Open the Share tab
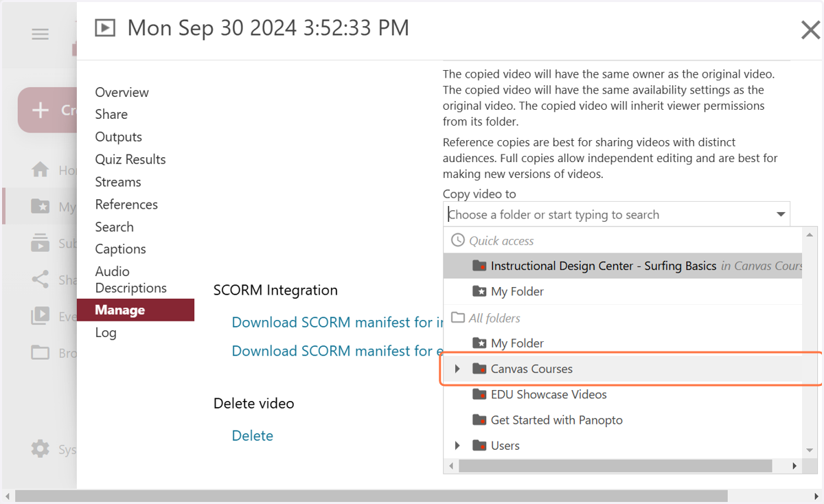824x504 pixels. pos(111,114)
